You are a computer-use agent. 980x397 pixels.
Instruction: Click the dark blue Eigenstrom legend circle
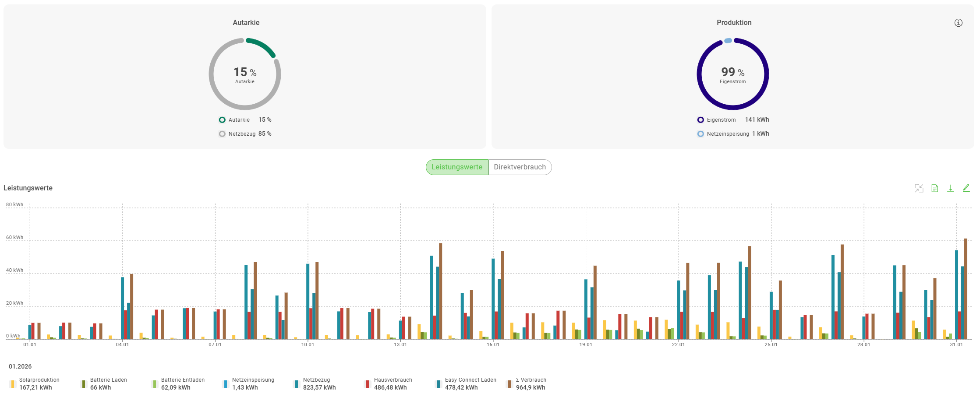(x=701, y=120)
